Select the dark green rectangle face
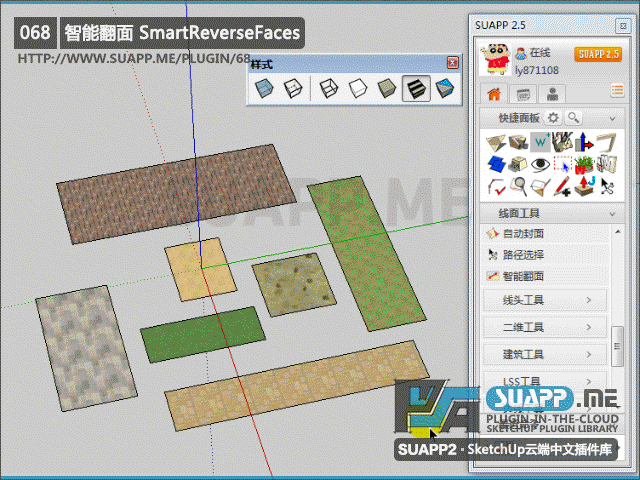 point(203,335)
